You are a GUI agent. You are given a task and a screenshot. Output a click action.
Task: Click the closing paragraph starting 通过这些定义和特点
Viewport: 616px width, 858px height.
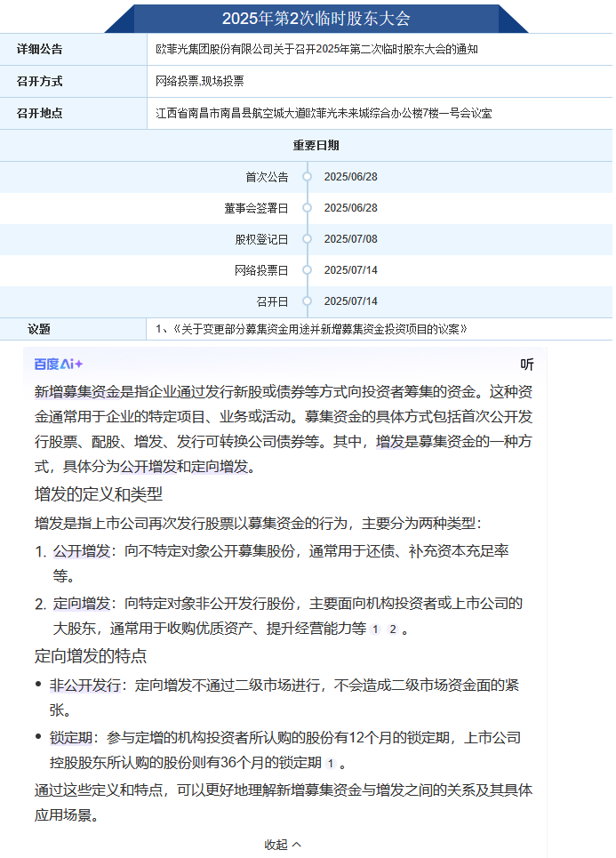click(284, 803)
